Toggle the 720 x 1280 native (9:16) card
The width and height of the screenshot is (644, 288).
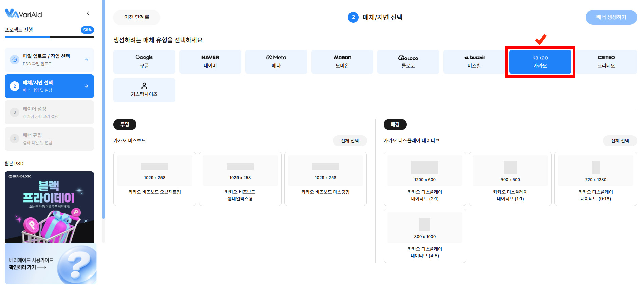point(595,178)
